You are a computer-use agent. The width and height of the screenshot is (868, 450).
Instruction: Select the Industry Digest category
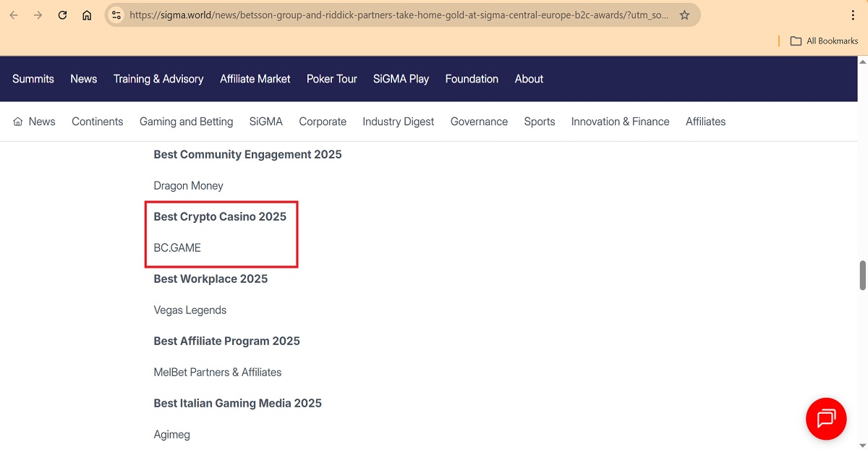point(399,122)
